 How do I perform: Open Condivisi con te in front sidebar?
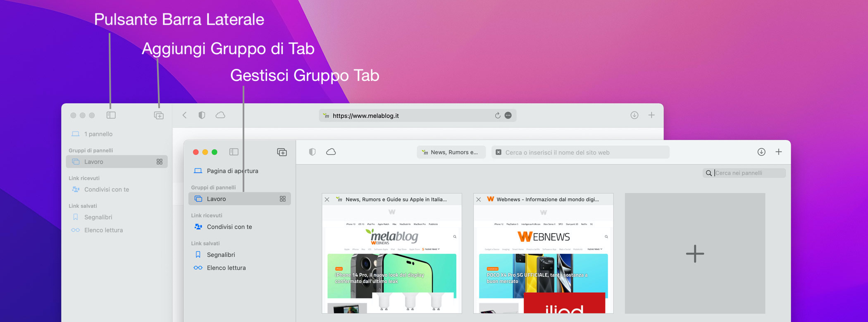pyautogui.click(x=229, y=227)
